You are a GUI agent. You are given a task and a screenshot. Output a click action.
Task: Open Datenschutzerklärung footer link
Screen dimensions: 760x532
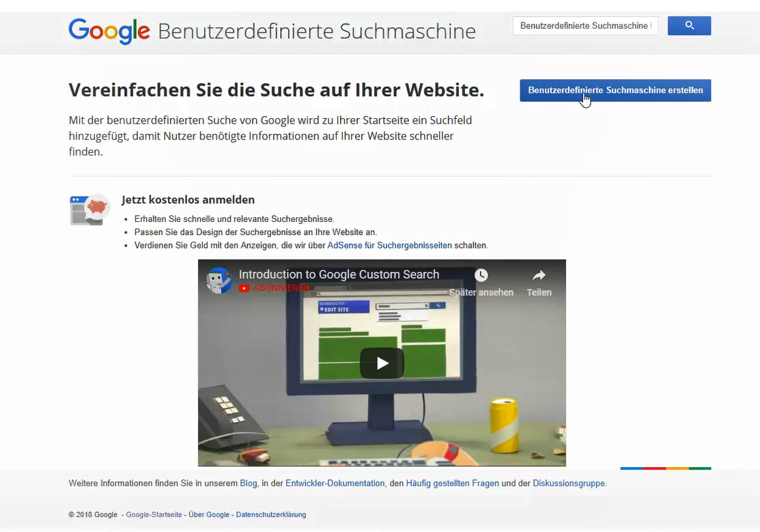tap(271, 514)
